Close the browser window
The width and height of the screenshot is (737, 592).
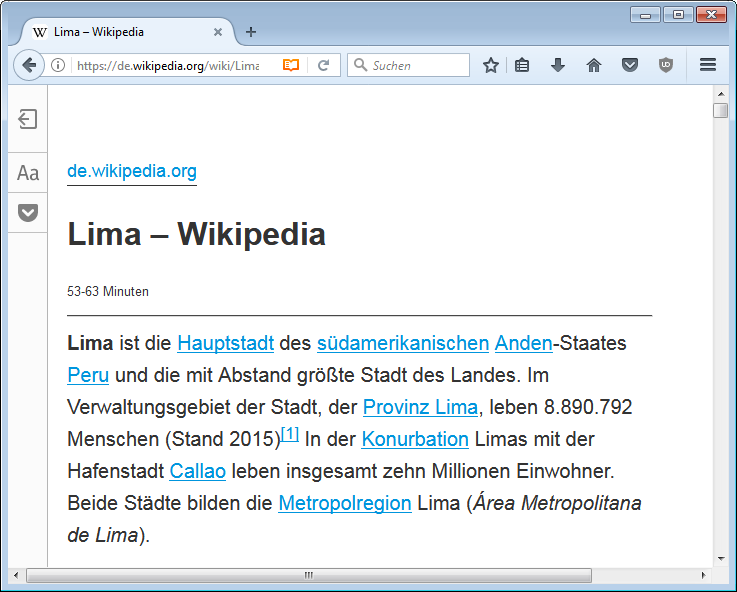712,15
